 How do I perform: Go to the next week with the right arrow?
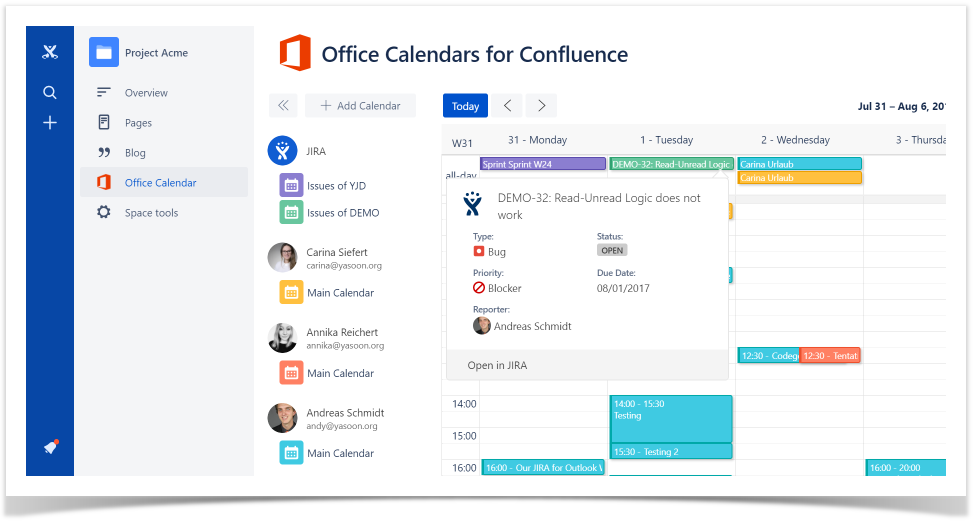coord(541,106)
